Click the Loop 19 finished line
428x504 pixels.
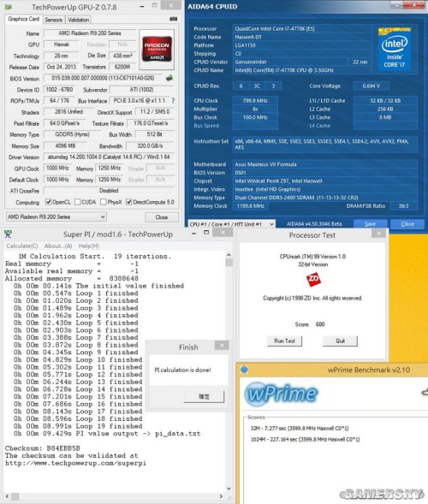pyautogui.click(x=78, y=426)
